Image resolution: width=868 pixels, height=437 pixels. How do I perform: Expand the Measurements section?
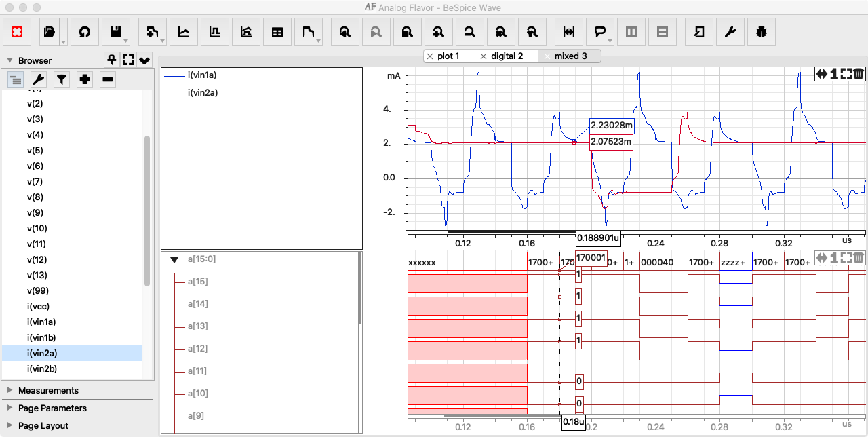tap(48, 390)
